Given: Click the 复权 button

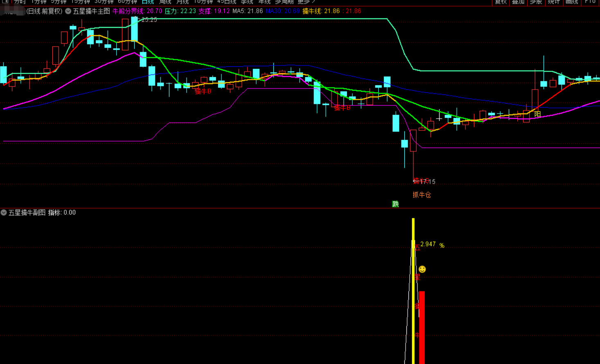Looking at the screenshot, I should tap(501, 2).
